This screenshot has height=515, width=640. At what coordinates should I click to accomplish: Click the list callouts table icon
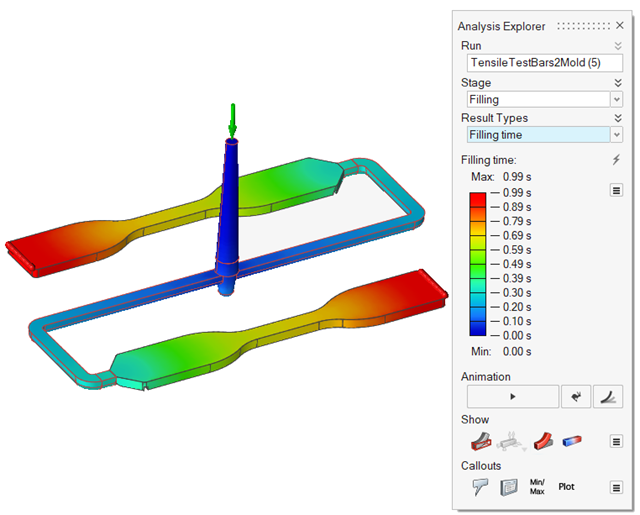coord(509,487)
